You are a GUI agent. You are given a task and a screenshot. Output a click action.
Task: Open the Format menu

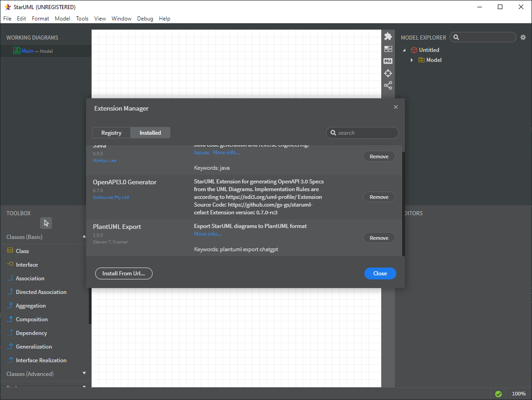(41, 19)
